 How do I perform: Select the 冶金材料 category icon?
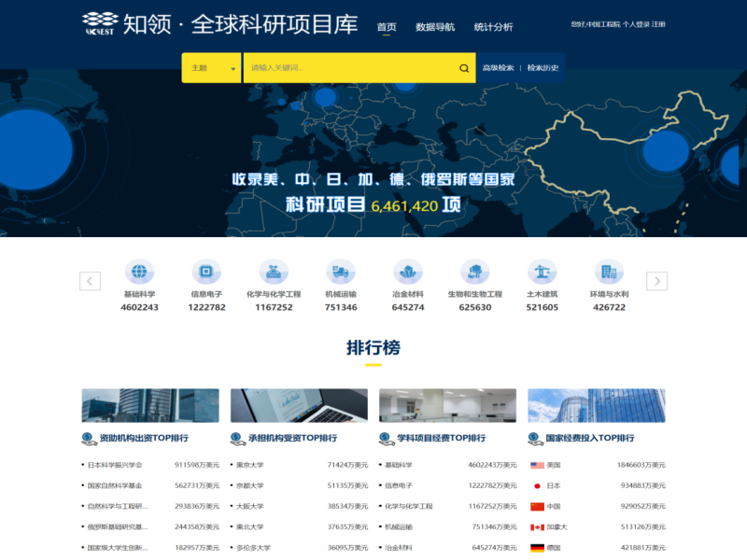(x=408, y=272)
